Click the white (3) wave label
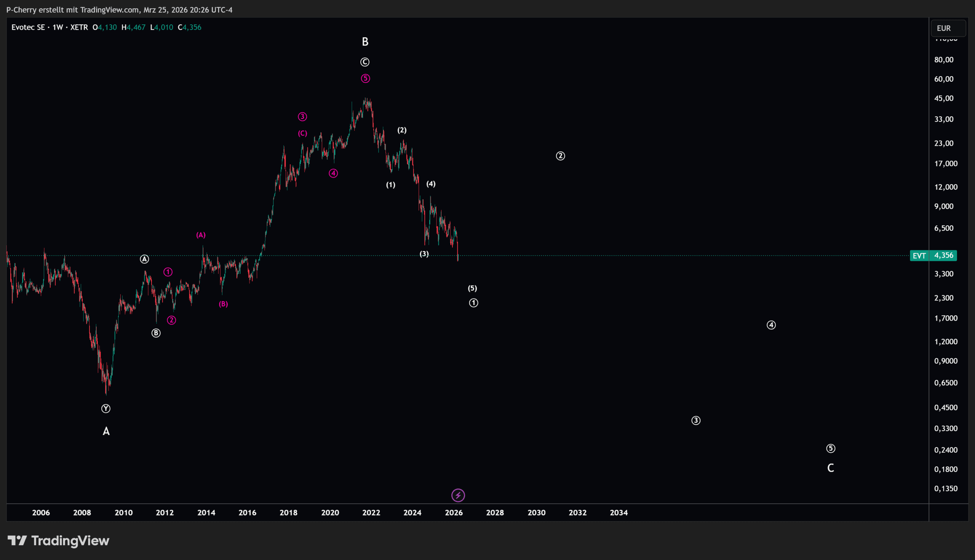Image resolution: width=975 pixels, height=560 pixels. click(x=424, y=254)
